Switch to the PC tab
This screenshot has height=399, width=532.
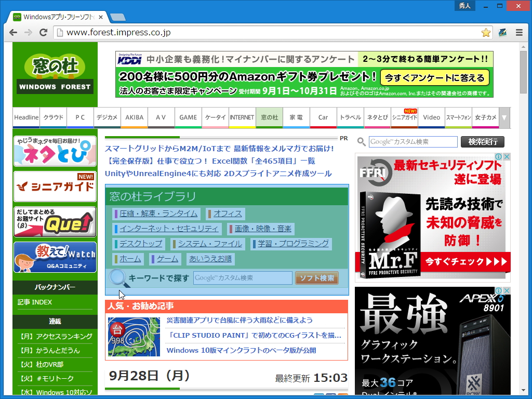(x=80, y=117)
